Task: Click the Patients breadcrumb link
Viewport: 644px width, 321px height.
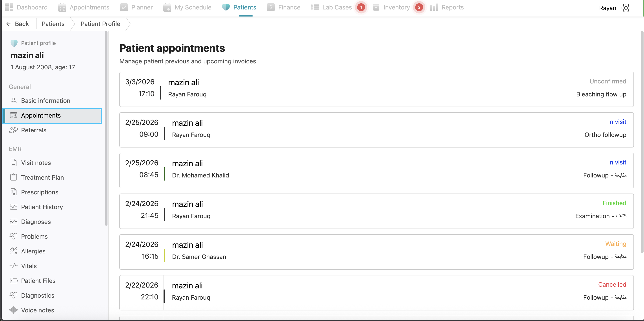Action: click(53, 24)
